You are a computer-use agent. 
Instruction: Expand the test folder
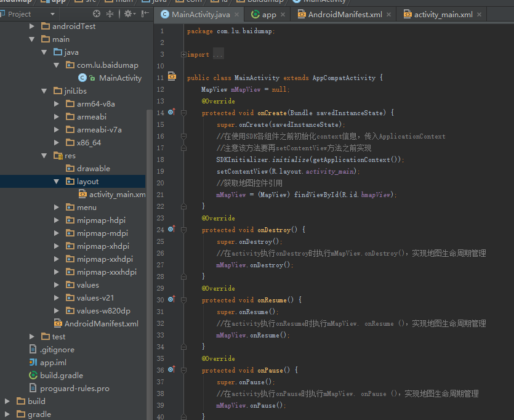coord(32,337)
